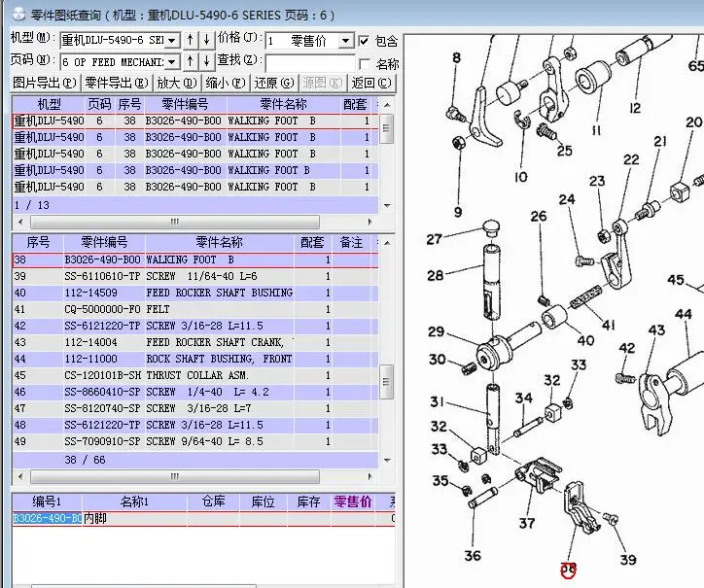Focus the 查找 search input field

[310, 63]
